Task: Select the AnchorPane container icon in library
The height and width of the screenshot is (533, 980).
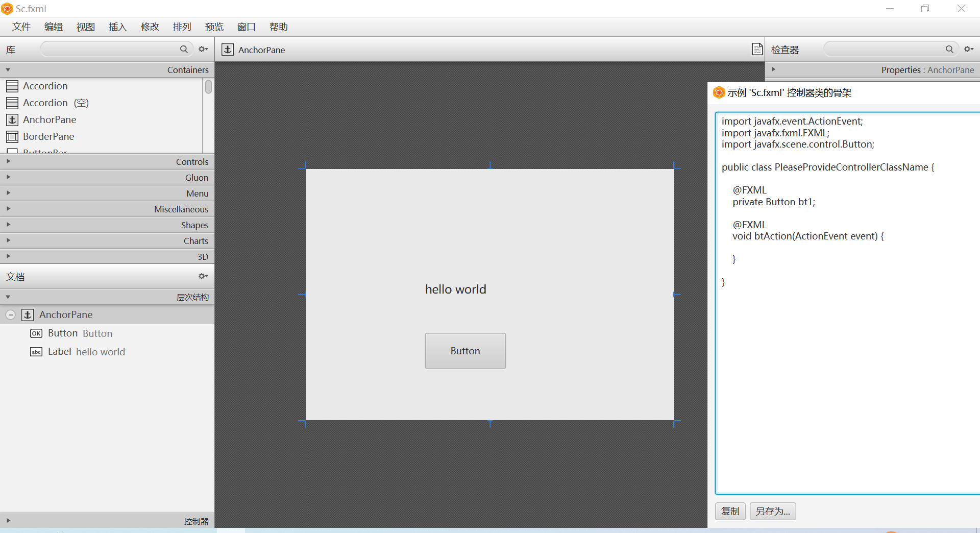Action: pos(13,119)
